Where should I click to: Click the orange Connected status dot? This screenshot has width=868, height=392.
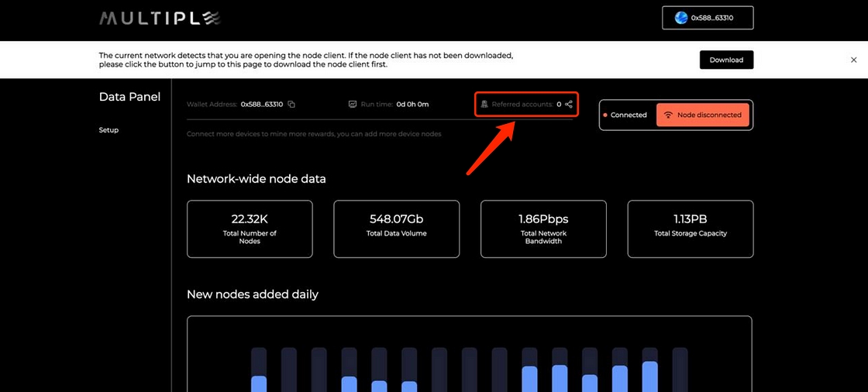point(604,115)
